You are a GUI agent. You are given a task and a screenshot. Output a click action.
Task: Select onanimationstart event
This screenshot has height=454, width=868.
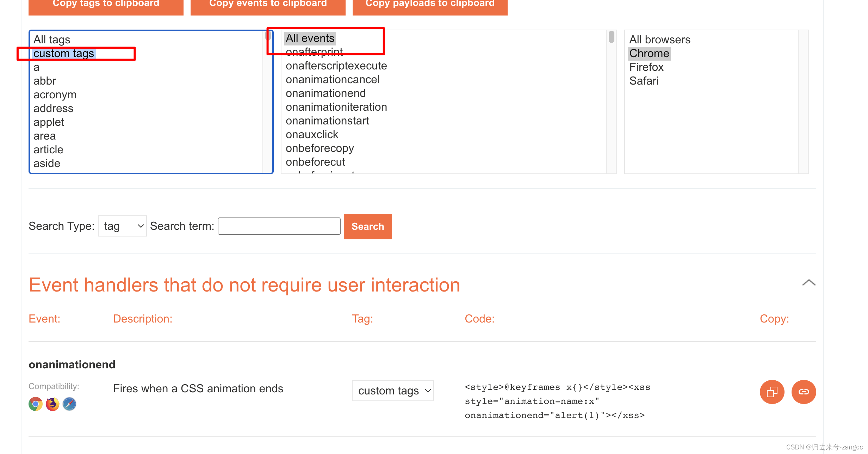click(327, 121)
